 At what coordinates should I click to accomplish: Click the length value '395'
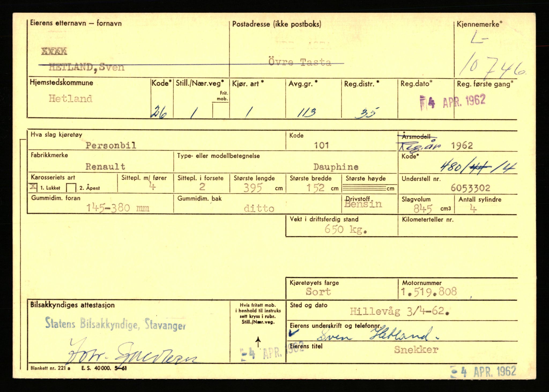(253, 188)
